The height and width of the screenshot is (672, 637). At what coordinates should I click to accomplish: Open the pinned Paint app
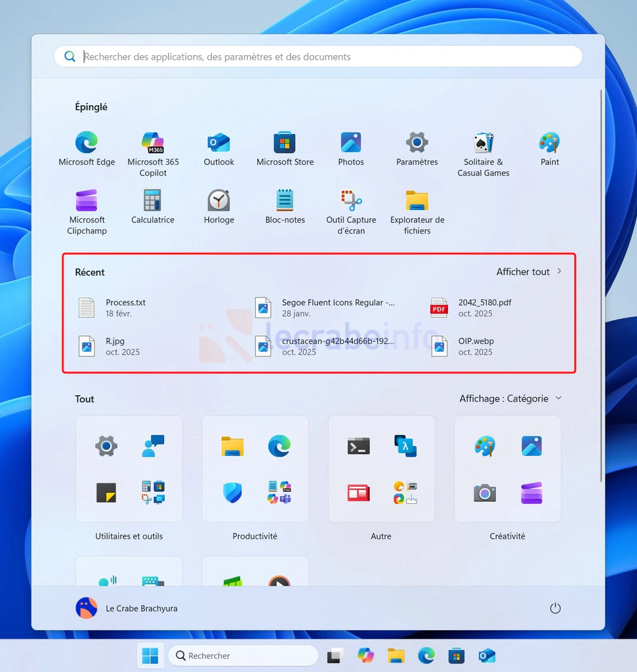click(x=550, y=149)
